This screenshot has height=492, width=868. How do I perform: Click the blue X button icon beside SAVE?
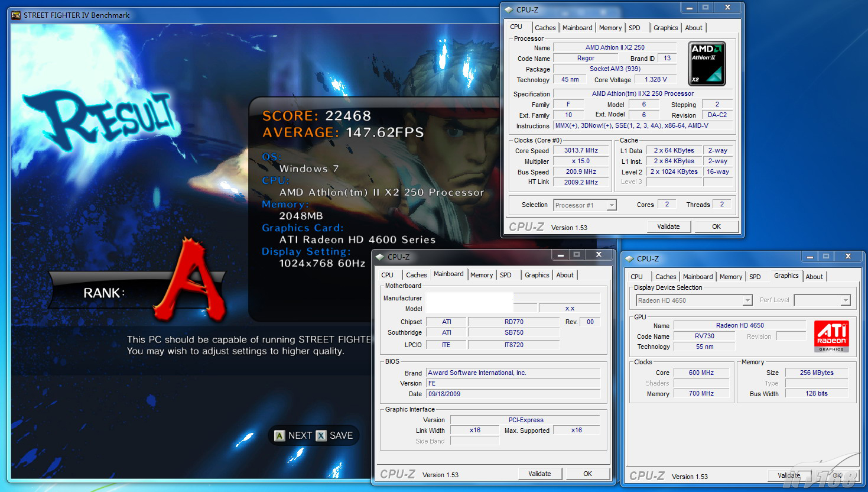[x=321, y=436]
